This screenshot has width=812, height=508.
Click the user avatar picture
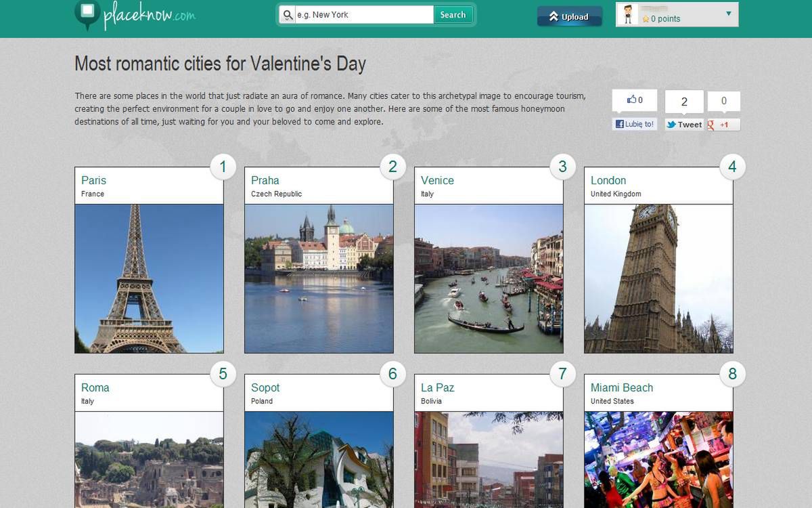(627, 14)
